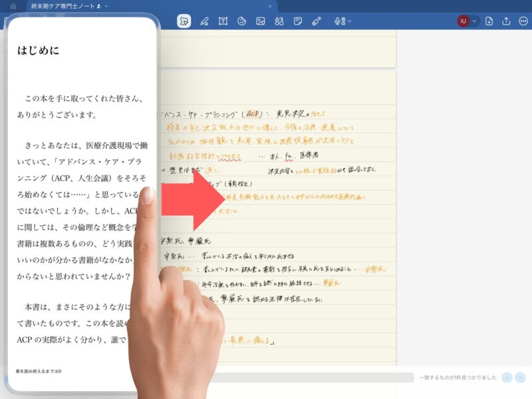Image resolution: width=532 pixels, height=399 pixels.
Task: Jump to the next search result
Action: coord(520,378)
